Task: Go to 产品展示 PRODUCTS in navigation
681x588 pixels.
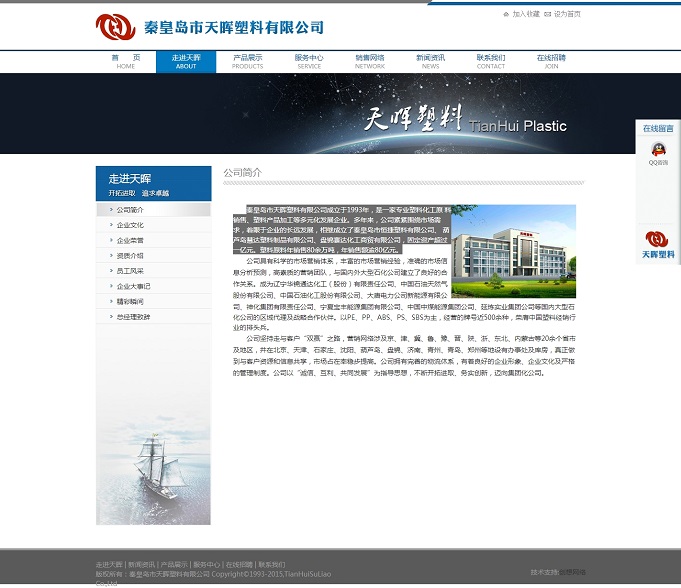Action: pyautogui.click(x=247, y=61)
